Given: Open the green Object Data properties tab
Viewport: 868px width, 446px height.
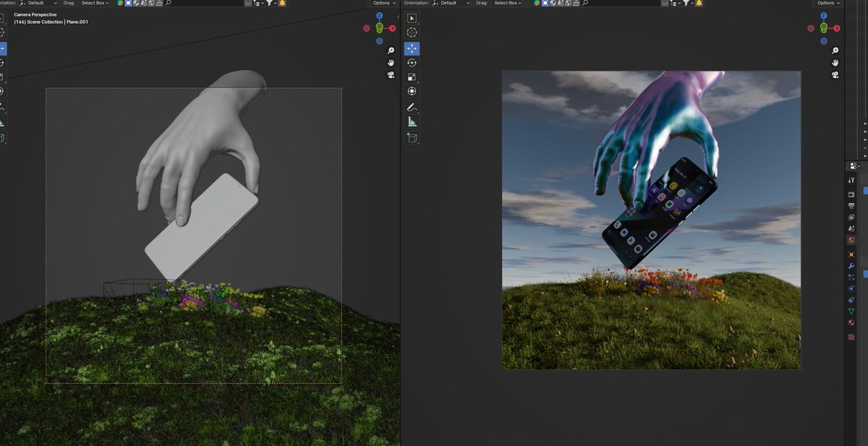Looking at the screenshot, I should (851, 311).
